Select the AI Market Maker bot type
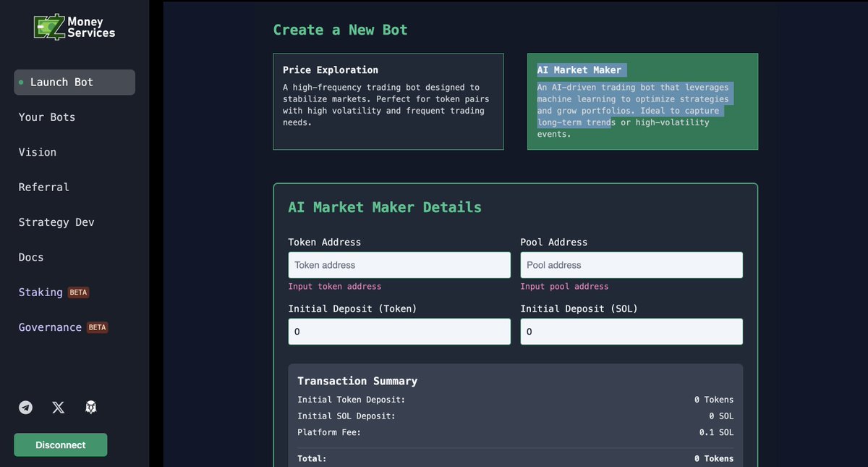 coord(642,101)
